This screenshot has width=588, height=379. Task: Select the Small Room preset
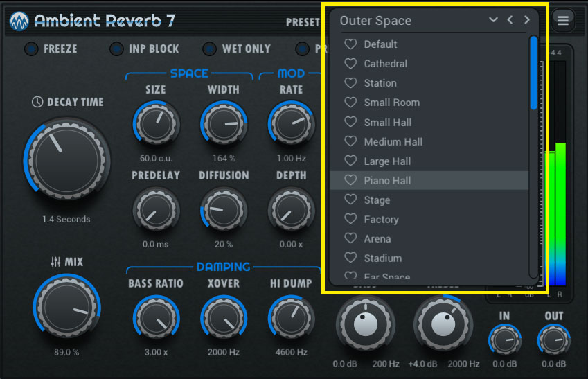click(429, 103)
